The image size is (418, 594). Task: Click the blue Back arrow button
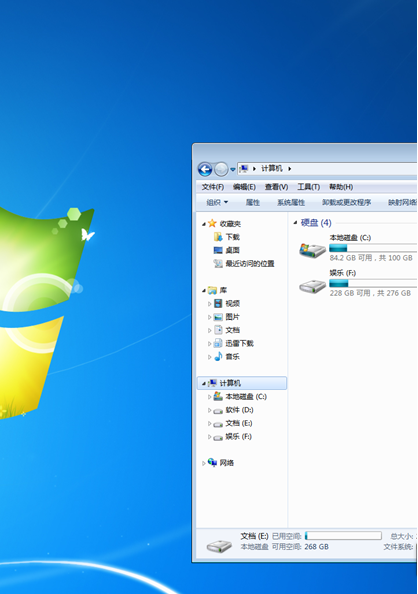[205, 169]
